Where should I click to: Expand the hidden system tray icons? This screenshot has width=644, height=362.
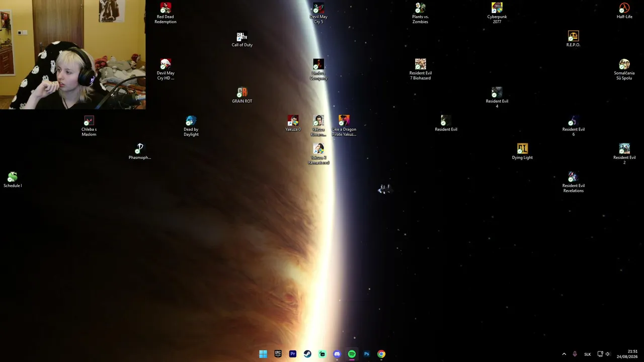pyautogui.click(x=564, y=354)
